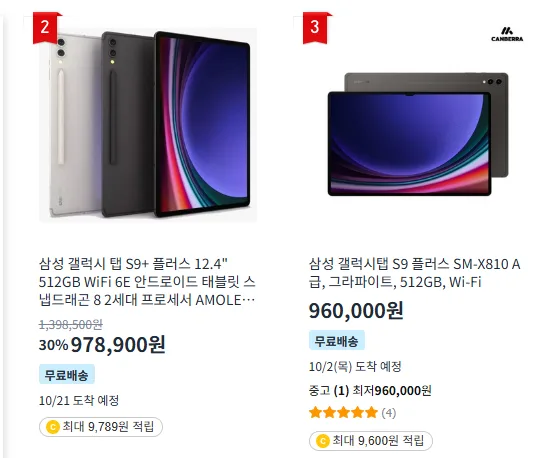Screen dimensions: 558x458
Task: Click the 최대 9,600원 적립 reward pill
Action: pos(371,441)
